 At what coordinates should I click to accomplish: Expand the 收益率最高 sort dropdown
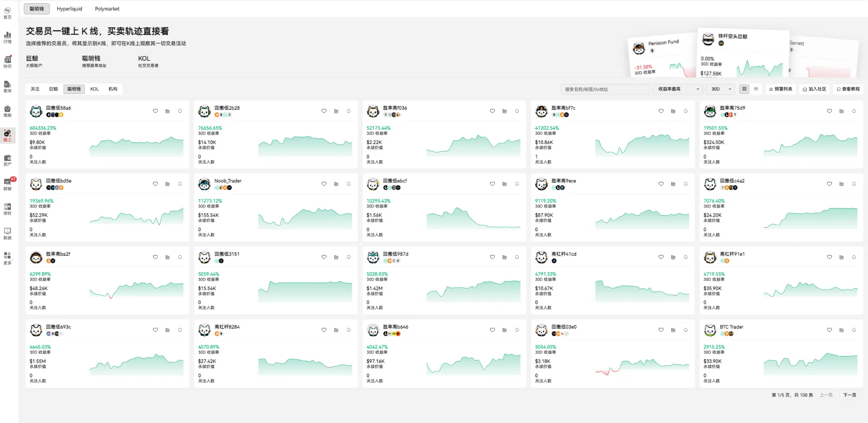coord(678,89)
